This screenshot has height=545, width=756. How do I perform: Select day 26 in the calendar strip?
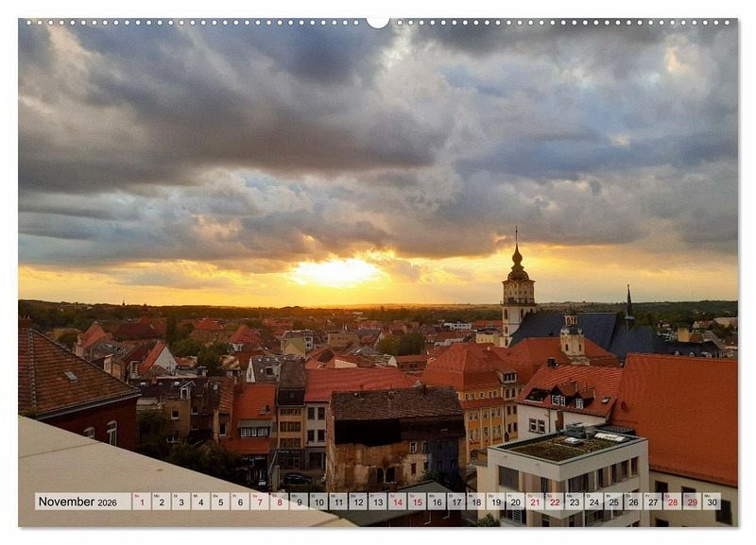[633, 502]
